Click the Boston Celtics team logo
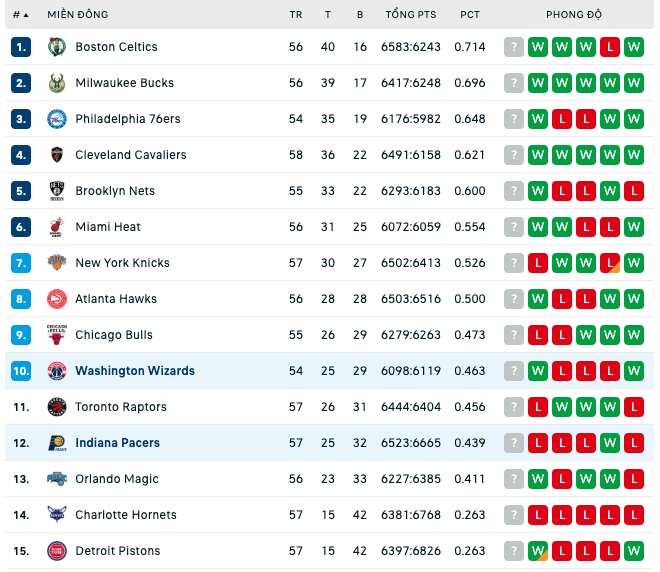Image resolution: width=660 pixels, height=572 pixels. coord(56,47)
